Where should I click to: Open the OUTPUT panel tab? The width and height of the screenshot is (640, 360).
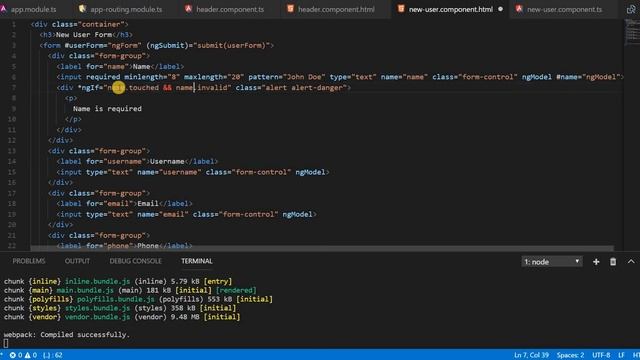click(x=77, y=261)
